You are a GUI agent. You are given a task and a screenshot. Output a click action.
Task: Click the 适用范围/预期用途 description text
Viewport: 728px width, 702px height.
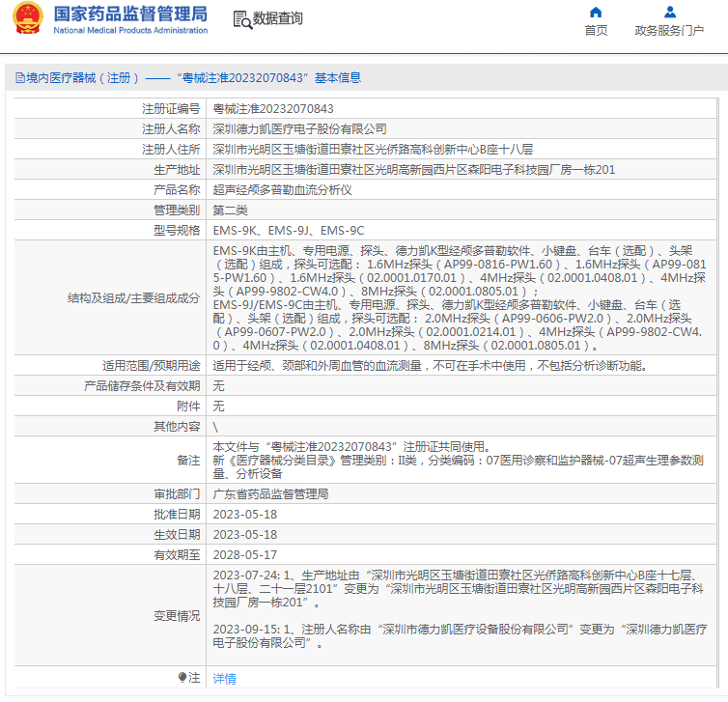(431, 365)
